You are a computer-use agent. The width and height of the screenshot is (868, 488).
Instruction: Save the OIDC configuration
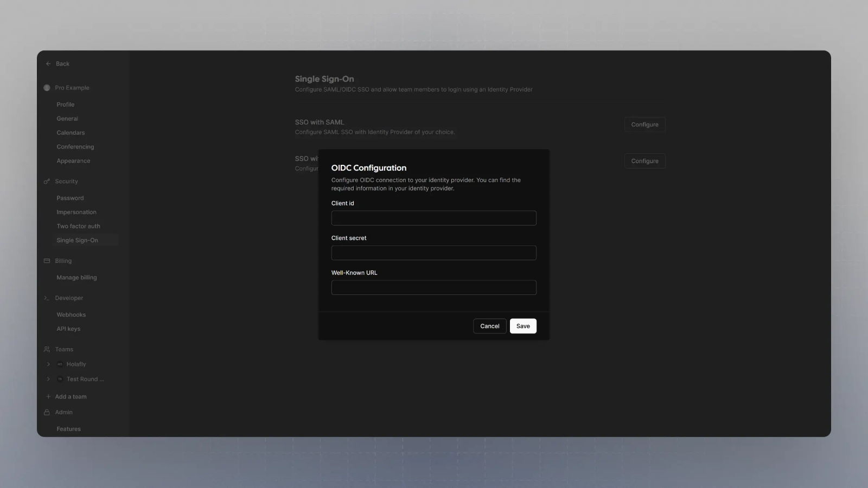click(x=523, y=326)
